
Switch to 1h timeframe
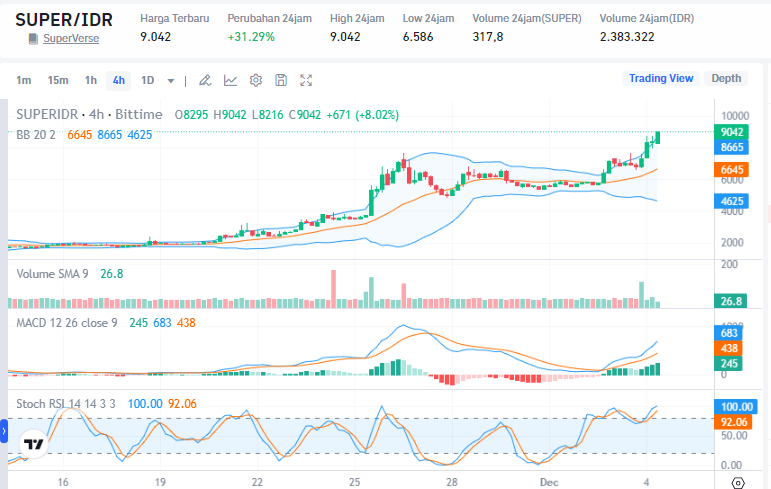91,80
